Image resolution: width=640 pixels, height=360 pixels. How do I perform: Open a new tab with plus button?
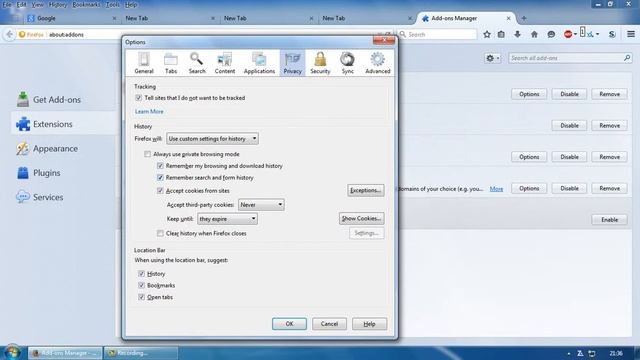524,18
